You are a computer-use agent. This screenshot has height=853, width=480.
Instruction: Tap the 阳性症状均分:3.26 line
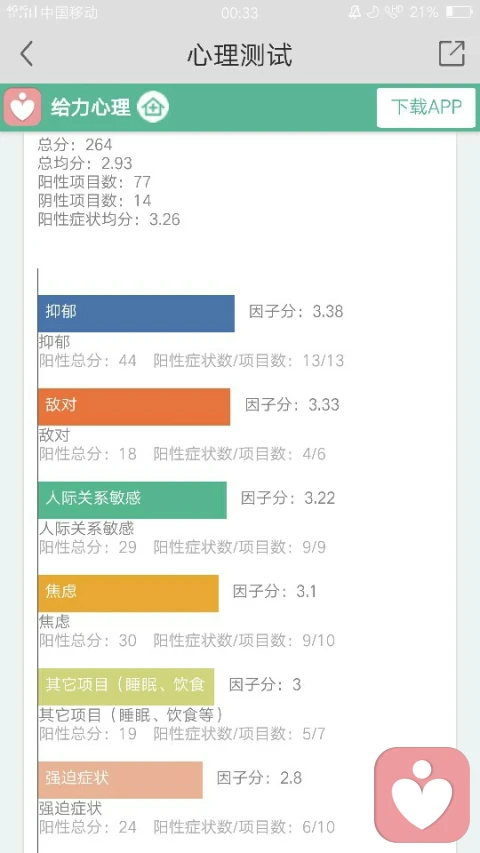pos(109,219)
